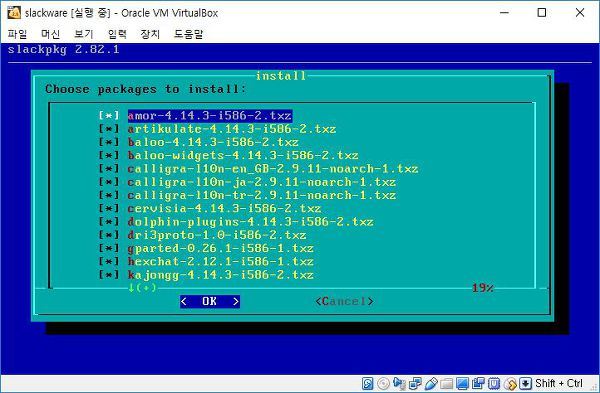Toggle the calligra-l10n-tr package checkbox
This screenshot has width=600, height=393.
109,195
